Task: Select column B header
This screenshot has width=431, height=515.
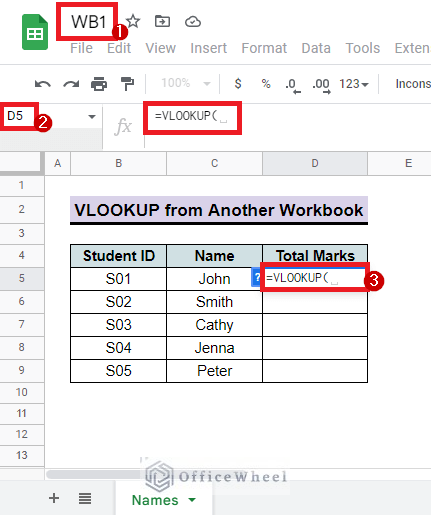Action: [x=118, y=163]
